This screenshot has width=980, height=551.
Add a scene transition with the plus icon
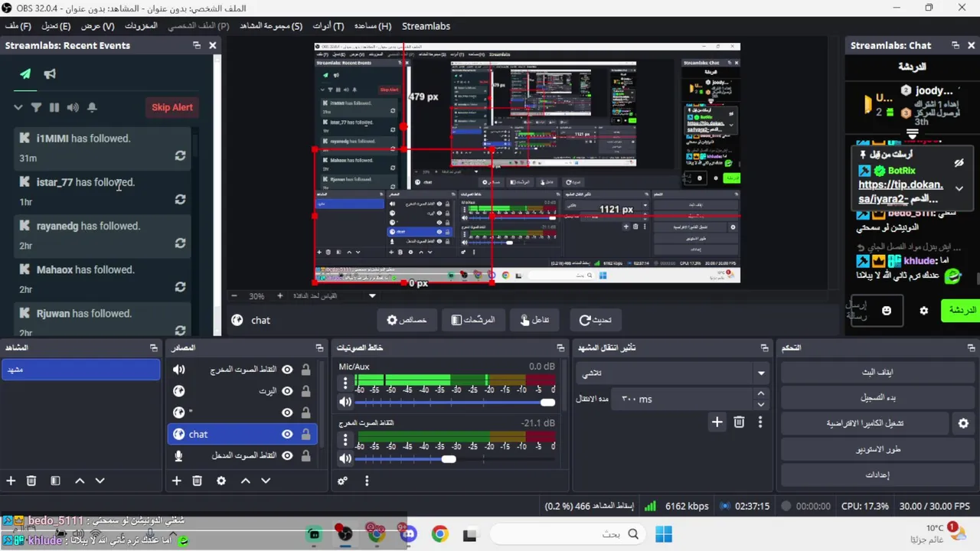pyautogui.click(x=717, y=422)
